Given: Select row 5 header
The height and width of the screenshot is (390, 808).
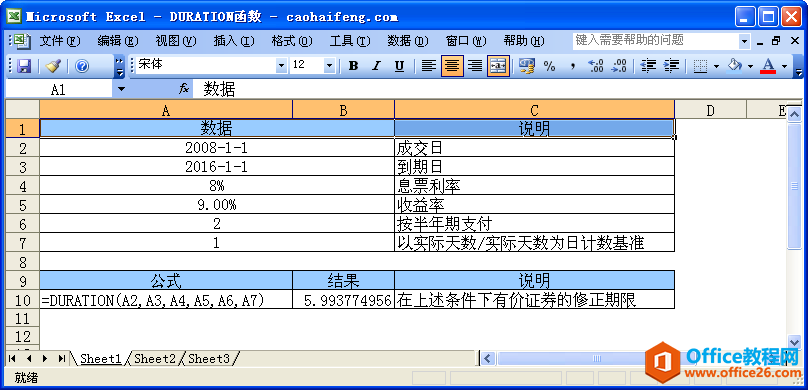Looking at the screenshot, I should (x=22, y=205).
